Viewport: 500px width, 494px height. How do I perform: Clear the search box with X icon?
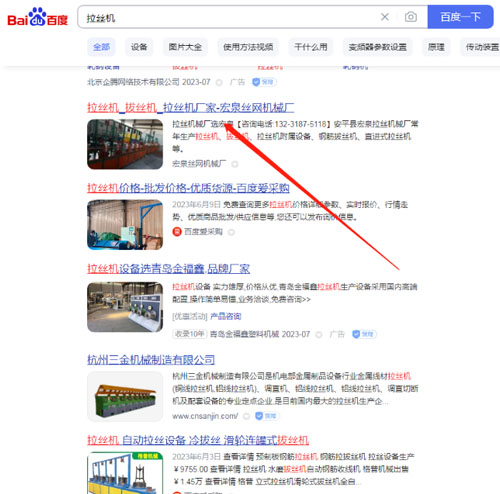tap(385, 17)
